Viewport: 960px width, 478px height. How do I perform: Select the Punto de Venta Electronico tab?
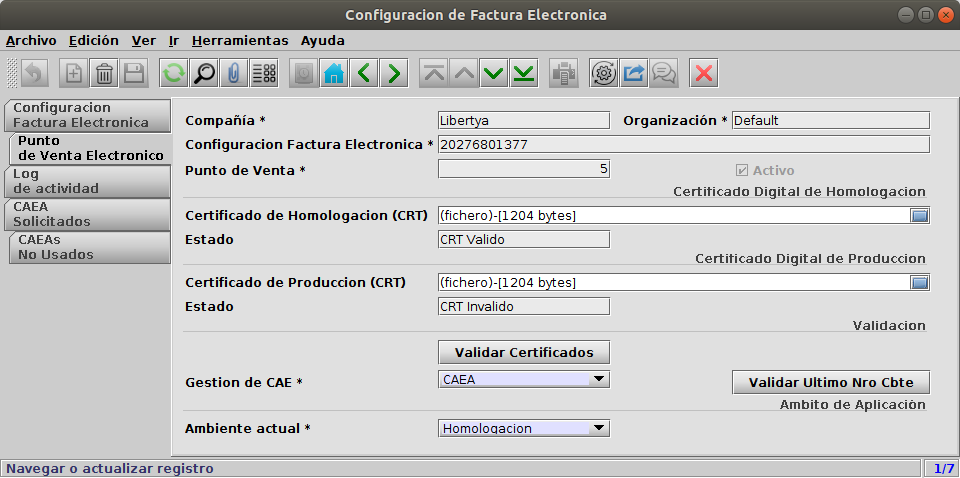(90, 148)
